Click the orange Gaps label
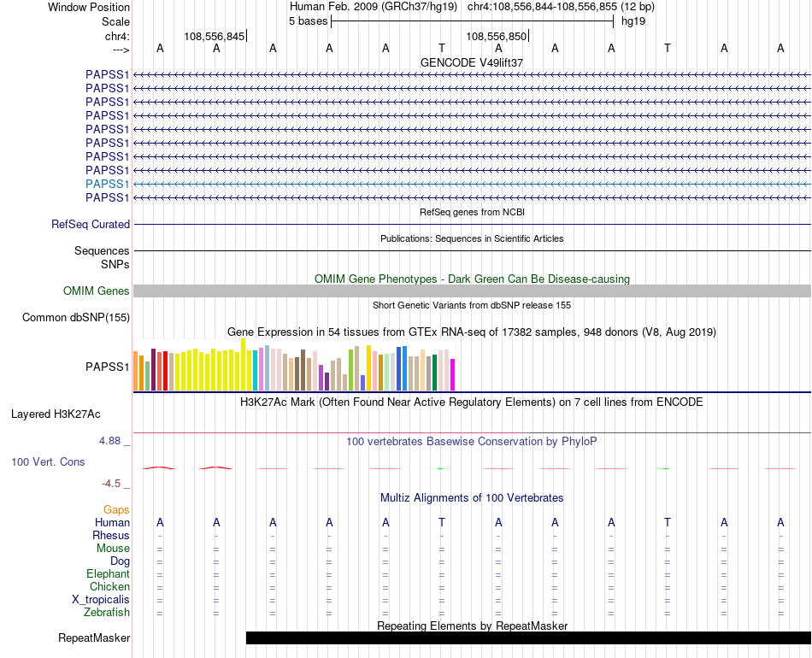Screen dimensions: 812x658 coord(116,510)
